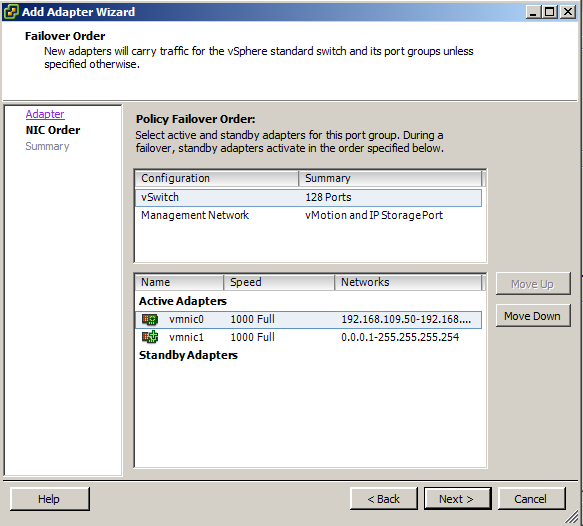
Task: Click the vmnic1 new adapter icon
Action: coord(150,337)
